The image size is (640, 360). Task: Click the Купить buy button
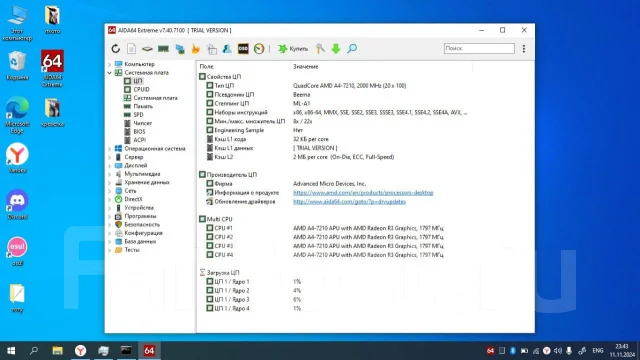(293, 49)
